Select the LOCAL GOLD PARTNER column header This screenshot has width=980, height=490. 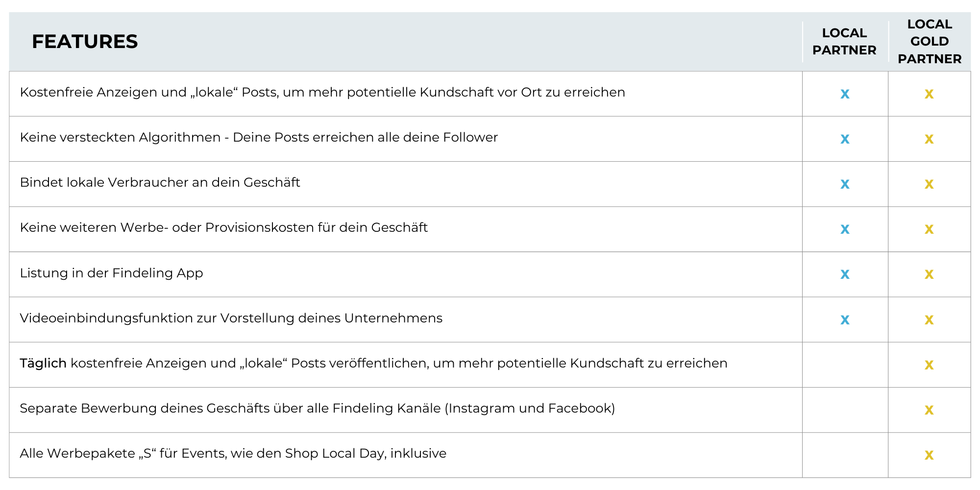coord(929,42)
